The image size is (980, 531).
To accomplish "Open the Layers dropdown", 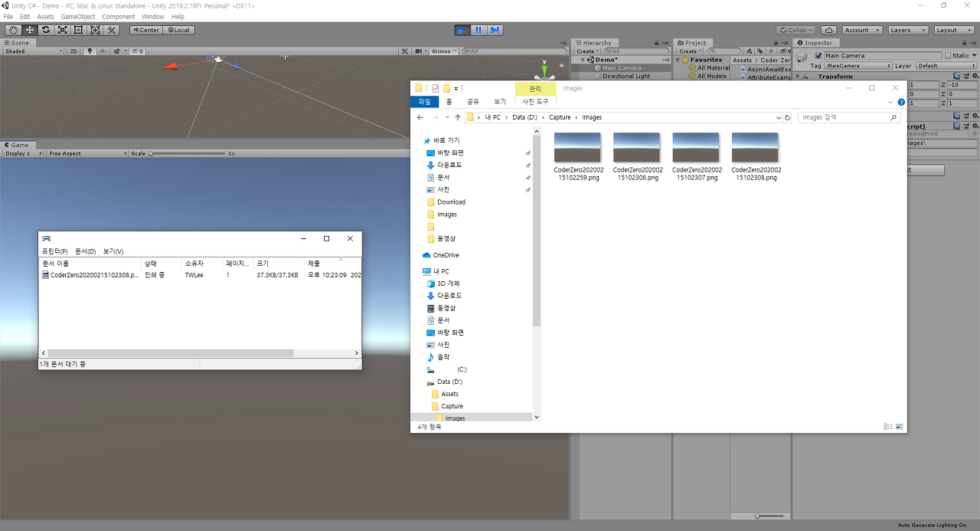I will click(x=908, y=30).
